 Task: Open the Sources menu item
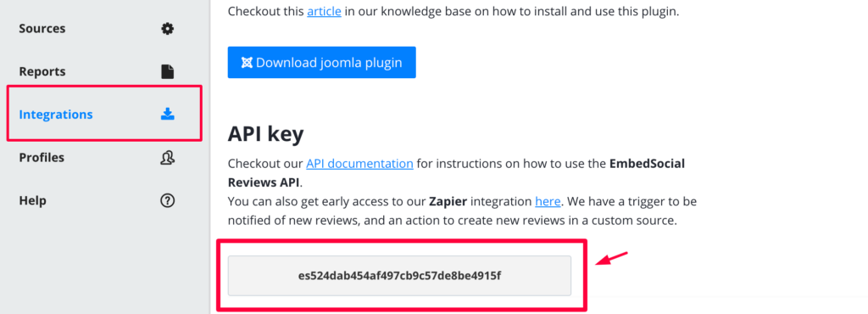pyautogui.click(x=42, y=29)
